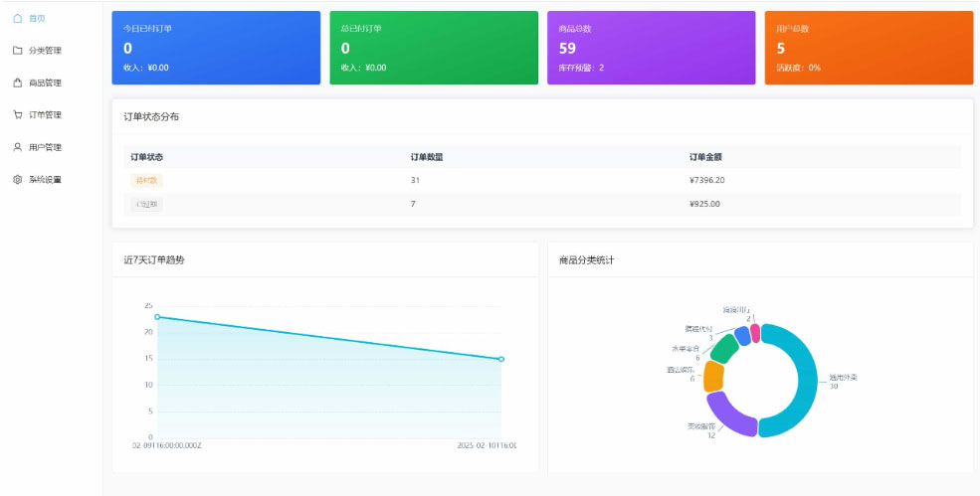
Task: Click the purple 美妆服饰 donut segment
Action: (x=728, y=413)
